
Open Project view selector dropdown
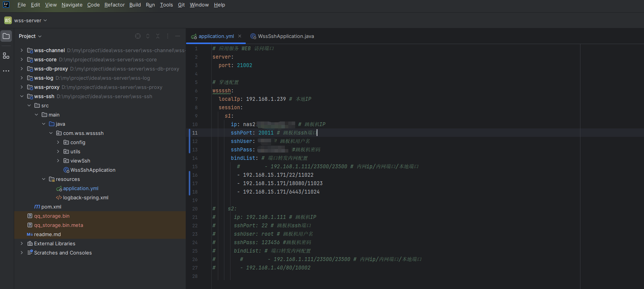click(30, 36)
